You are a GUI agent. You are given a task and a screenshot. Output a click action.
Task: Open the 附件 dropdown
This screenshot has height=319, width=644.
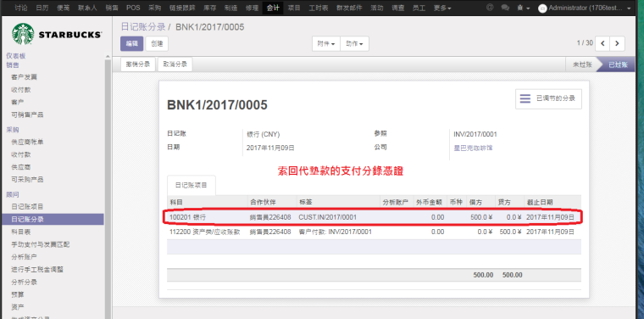pos(326,44)
